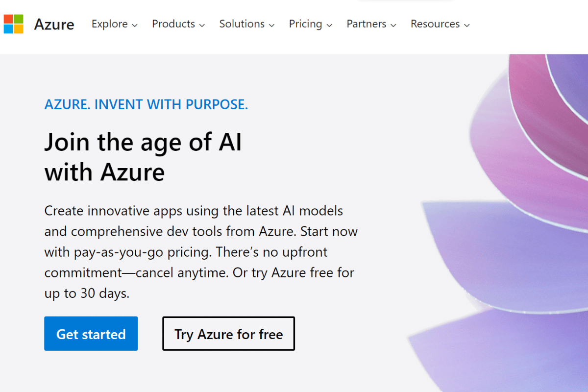
Task: Open the Products menu
Action: point(173,24)
